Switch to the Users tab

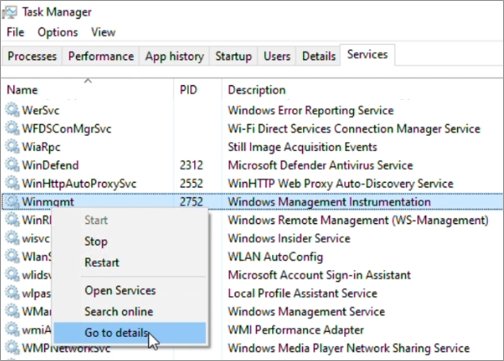click(277, 56)
